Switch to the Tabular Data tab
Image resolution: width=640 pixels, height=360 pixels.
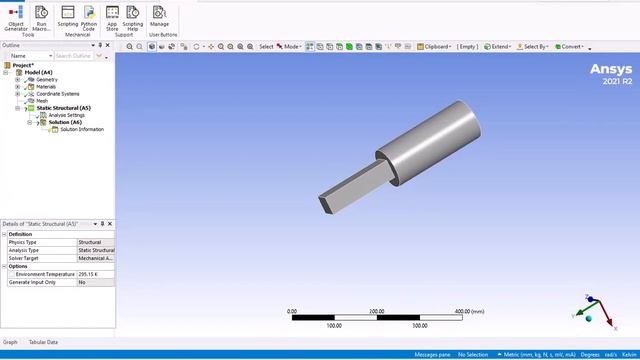[43, 342]
